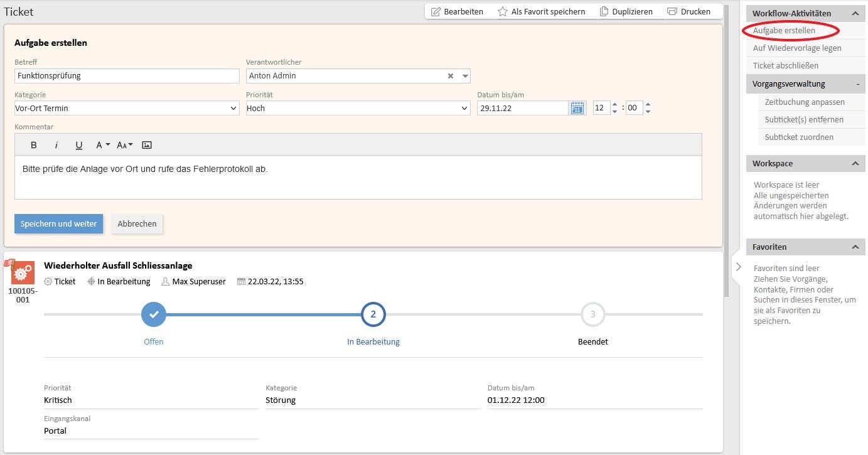Insert an image using the editor image icon
Screen dimensions: 868x455
(x=146, y=145)
